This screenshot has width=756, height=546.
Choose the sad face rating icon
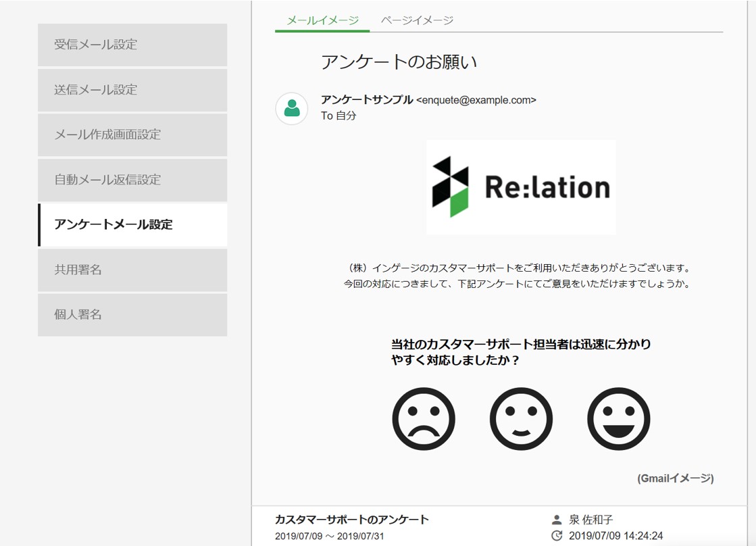[424, 419]
